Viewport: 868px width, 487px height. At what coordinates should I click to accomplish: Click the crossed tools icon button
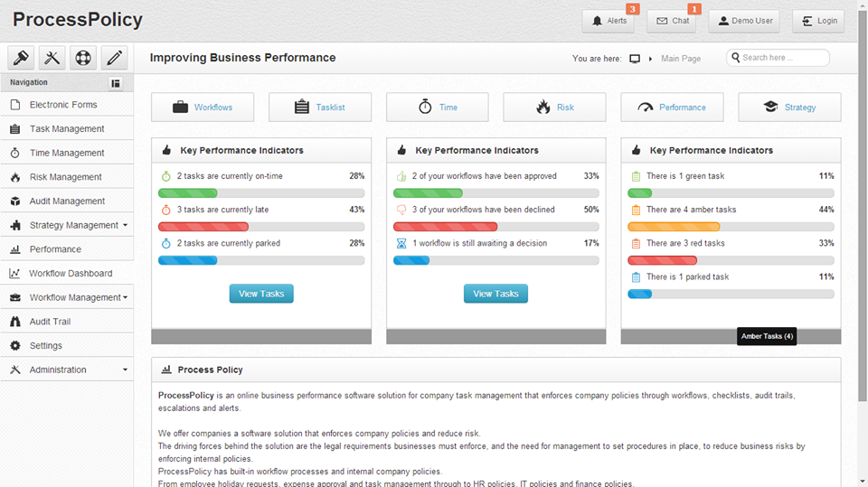tap(52, 58)
